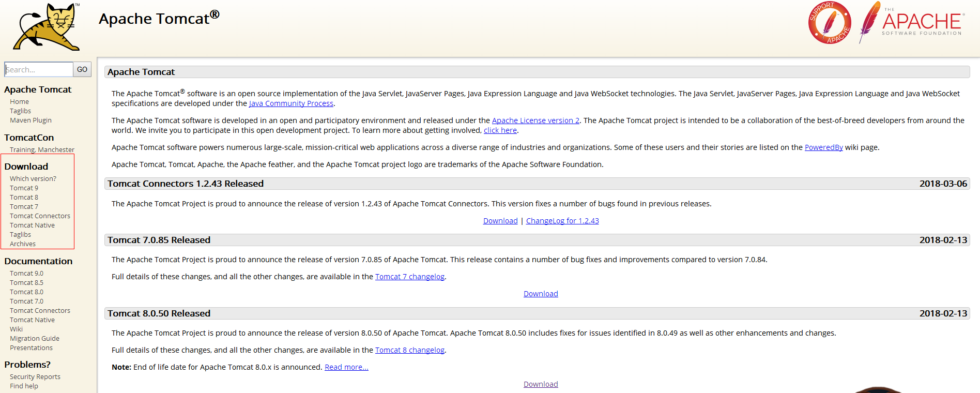
Task: Go to the Tomcat 9 download link
Action: [24, 188]
